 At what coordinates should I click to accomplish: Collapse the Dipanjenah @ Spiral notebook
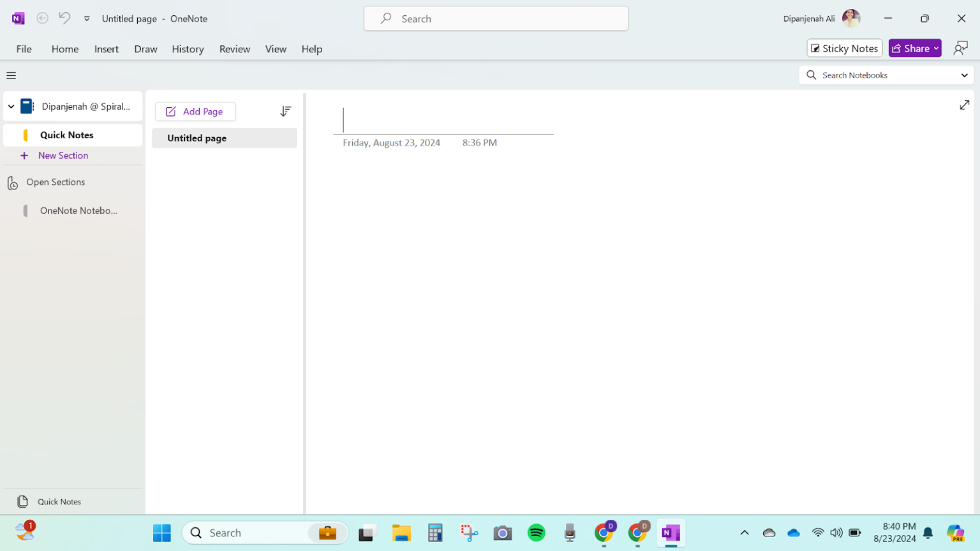click(10, 106)
